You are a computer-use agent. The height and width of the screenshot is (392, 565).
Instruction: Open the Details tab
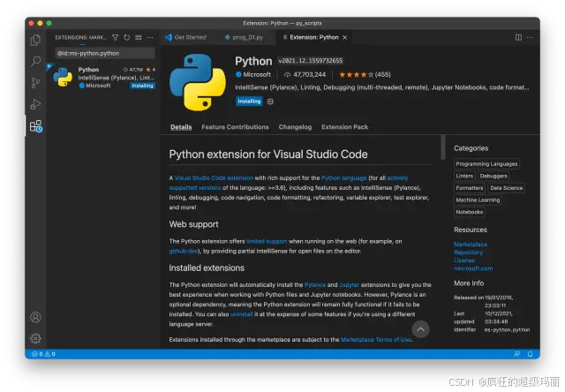181,127
